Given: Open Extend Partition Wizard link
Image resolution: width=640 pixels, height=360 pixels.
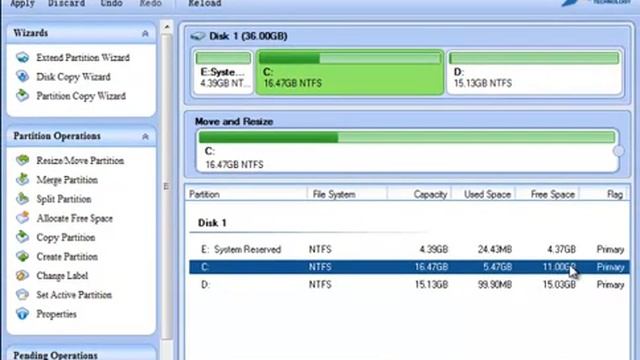Looking at the screenshot, I should click(x=83, y=58).
